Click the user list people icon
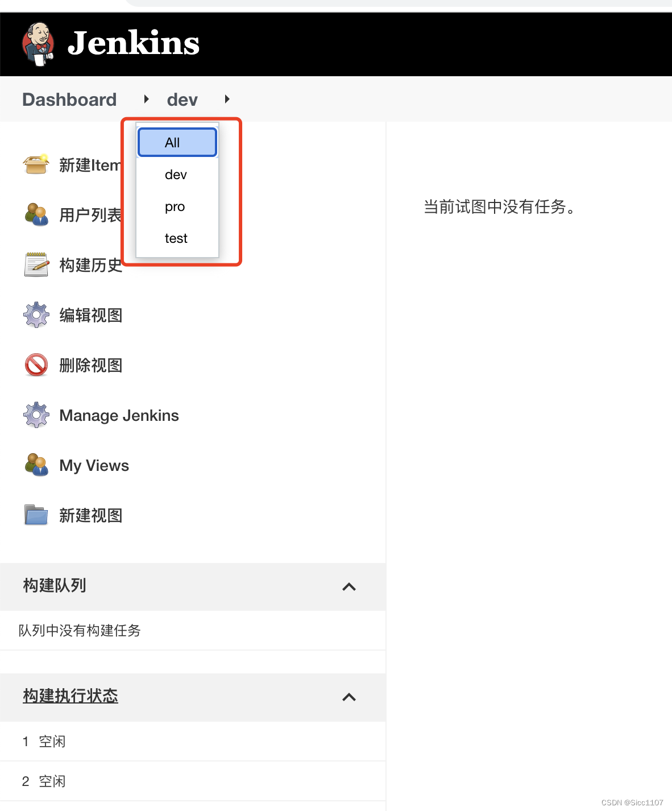The height and width of the screenshot is (811, 672). 36,214
